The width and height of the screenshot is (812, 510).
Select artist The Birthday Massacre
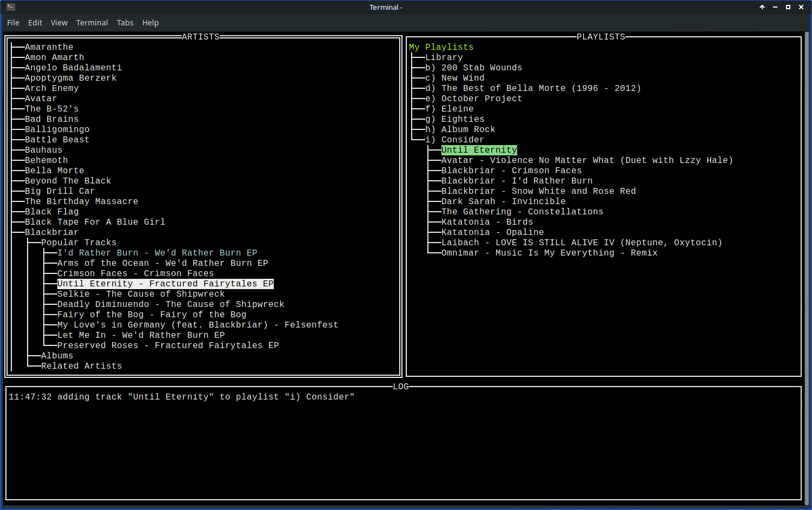click(x=81, y=201)
